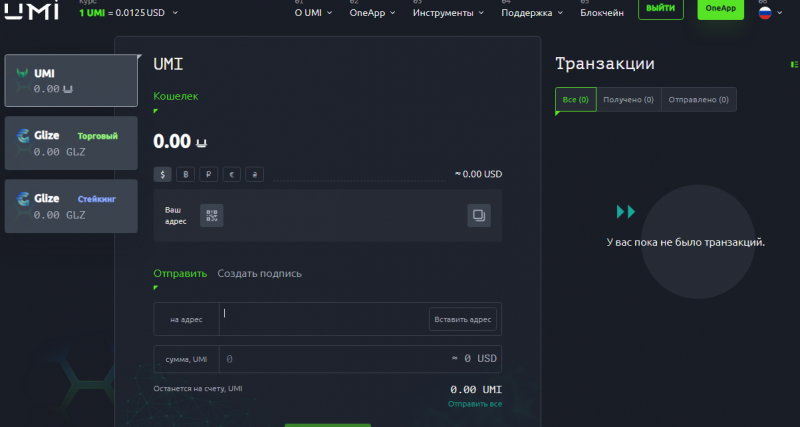Click the Russian flag language icon

click(x=765, y=13)
